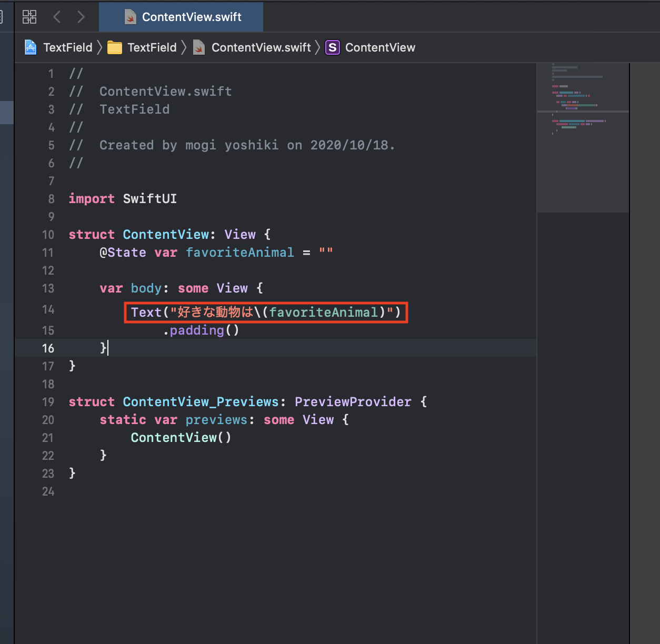
Task: Click 'ContentView_Previews' on line 19
Action: click(x=201, y=402)
